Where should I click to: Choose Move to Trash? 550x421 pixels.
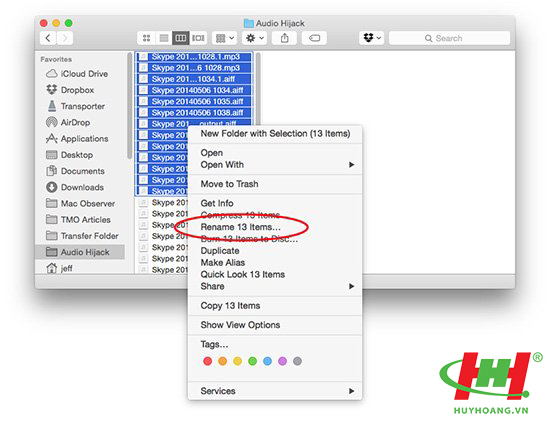(x=275, y=184)
